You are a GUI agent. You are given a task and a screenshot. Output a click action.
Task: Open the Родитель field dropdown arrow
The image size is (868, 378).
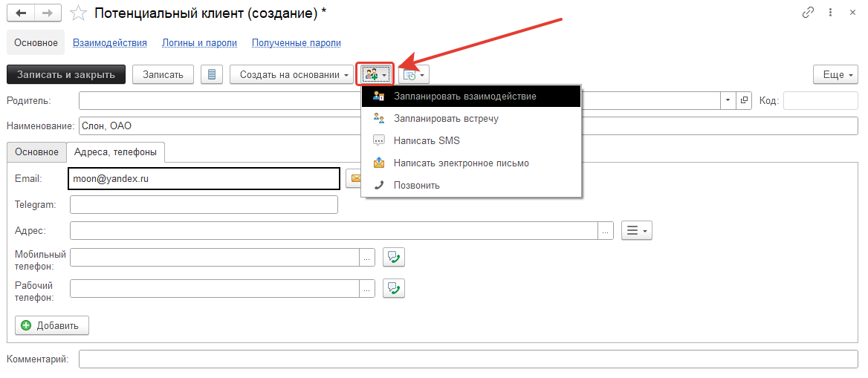pyautogui.click(x=727, y=100)
